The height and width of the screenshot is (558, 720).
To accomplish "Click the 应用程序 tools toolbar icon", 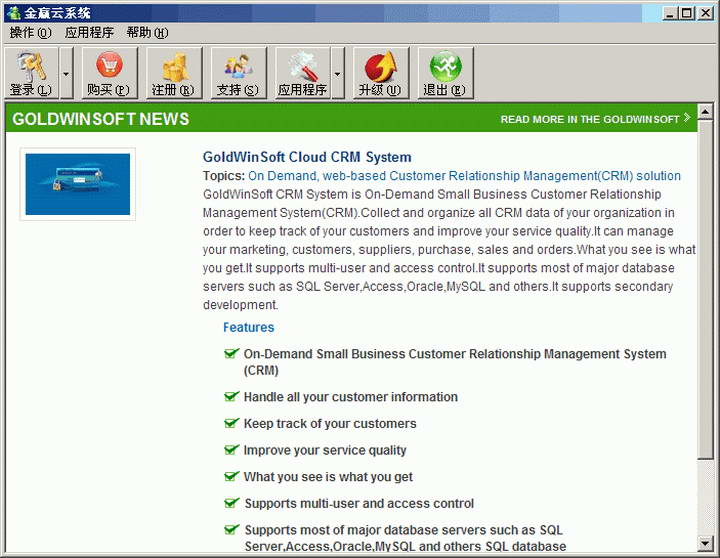I will 303,67.
